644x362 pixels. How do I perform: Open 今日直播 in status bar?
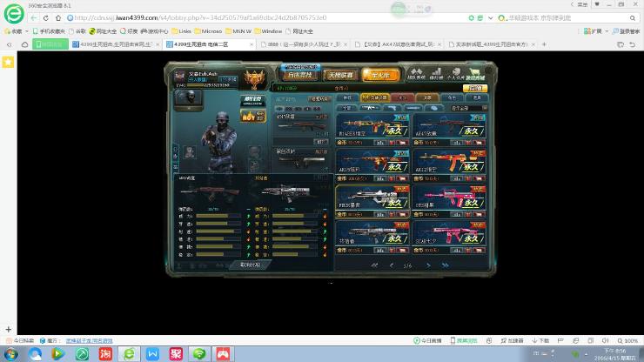[x=427, y=340]
